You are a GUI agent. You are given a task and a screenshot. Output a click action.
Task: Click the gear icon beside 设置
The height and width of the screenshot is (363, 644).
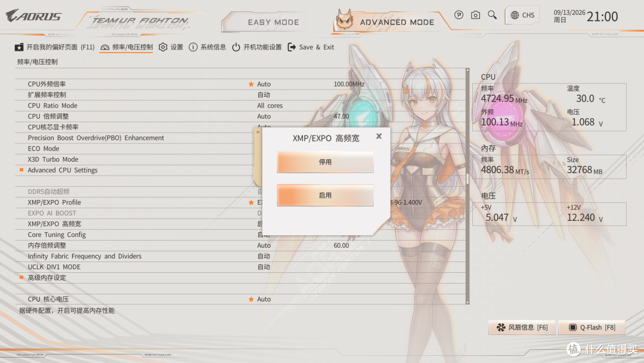[x=163, y=47]
